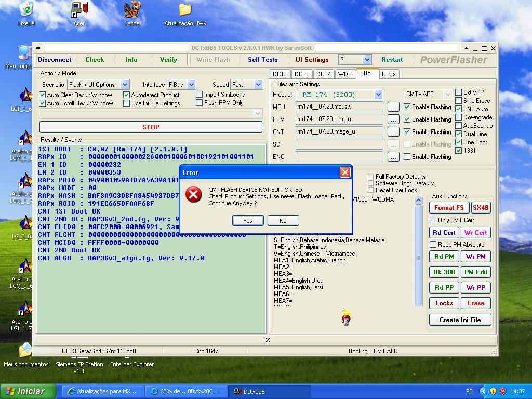Click the red error icon in dialog
The image size is (532, 399).
click(x=194, y=194)
